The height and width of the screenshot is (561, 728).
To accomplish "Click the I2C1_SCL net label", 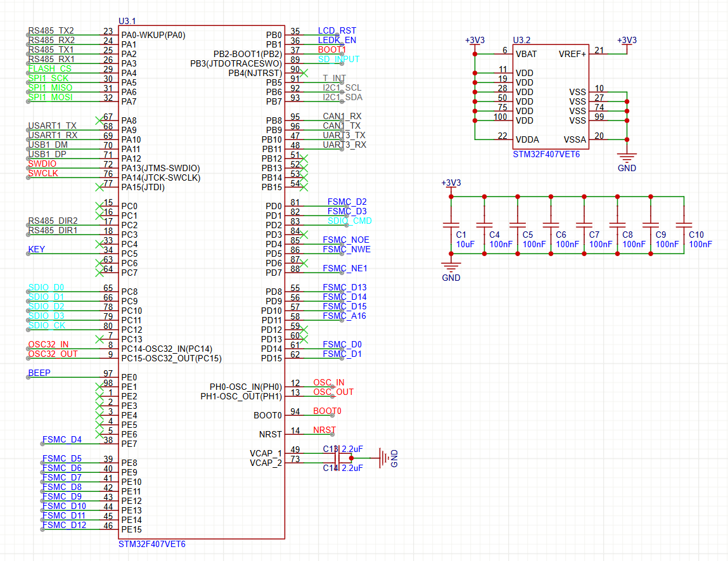I will point(342,87).
